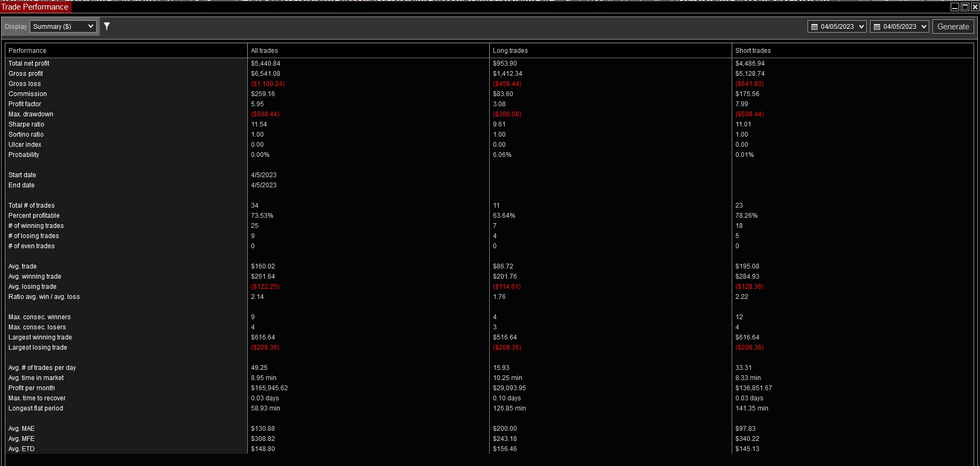The width and height of the screenshot is (980, 466).
Task: Click the Performance column header
Action: (x=126, y=51)
